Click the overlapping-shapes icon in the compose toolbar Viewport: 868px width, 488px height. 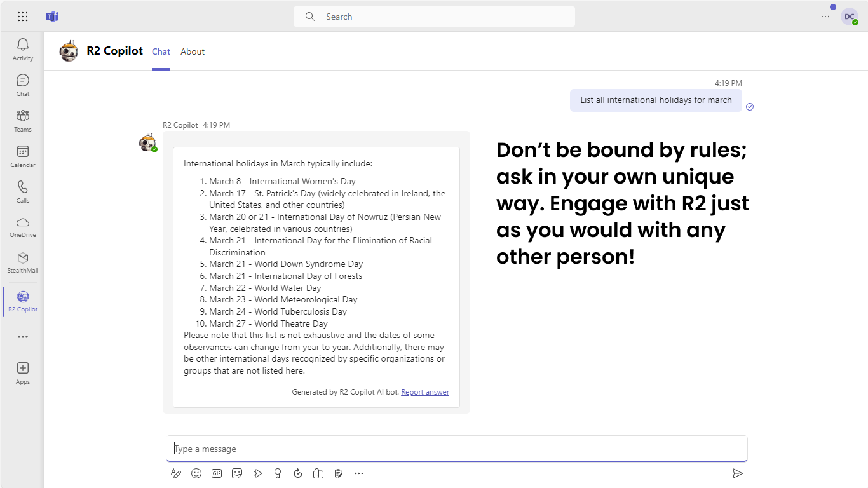[x=318, y=473]
